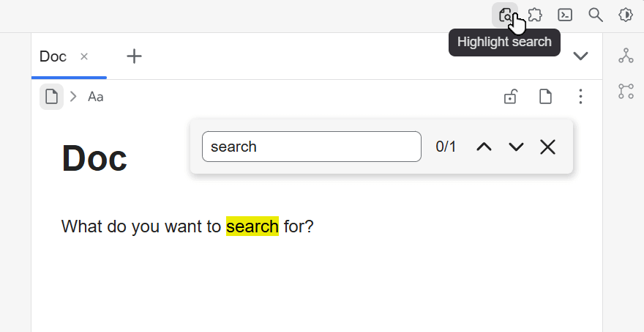Expand the breadcrumb chevron arrow
Screen dimensions: 644x332
point(73,97)
